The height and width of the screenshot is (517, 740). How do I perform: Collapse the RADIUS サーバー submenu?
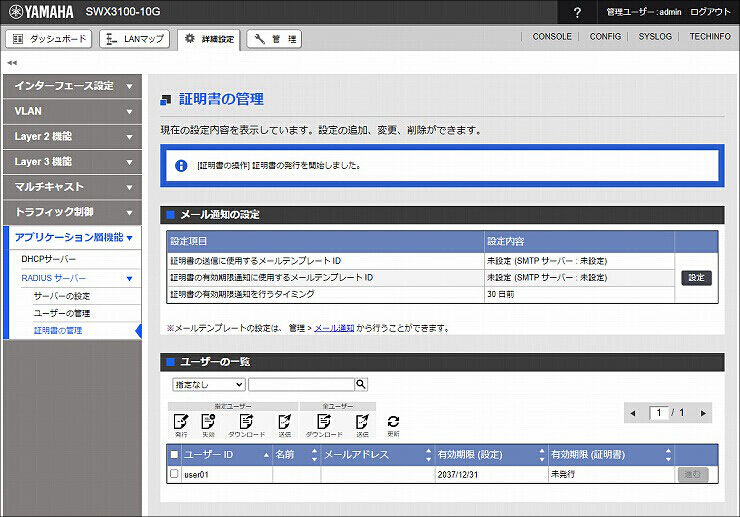point(80,278)
